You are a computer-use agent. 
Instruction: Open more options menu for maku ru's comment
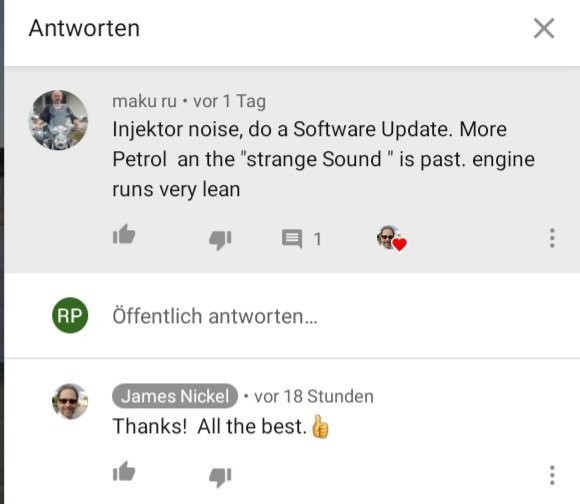(552, 238)
